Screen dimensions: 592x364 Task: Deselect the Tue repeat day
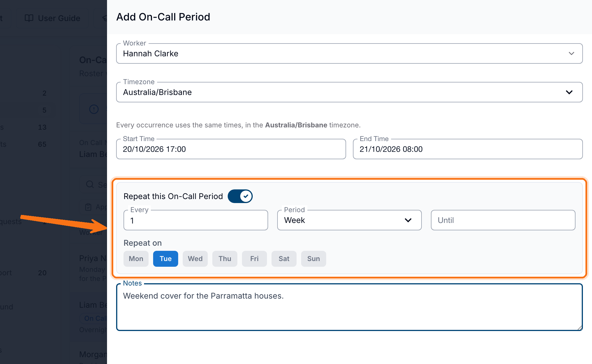pyautogui.click(x=166, y=259)
